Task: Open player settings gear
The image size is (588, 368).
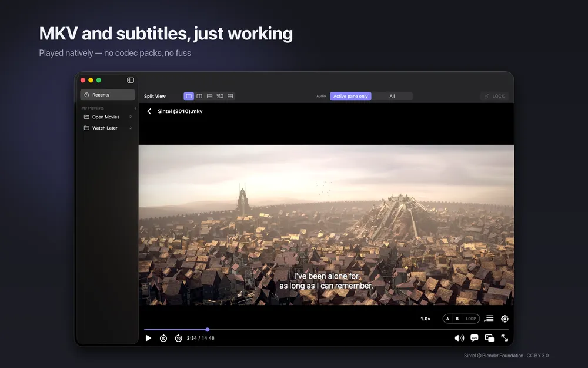Action: 505,319
